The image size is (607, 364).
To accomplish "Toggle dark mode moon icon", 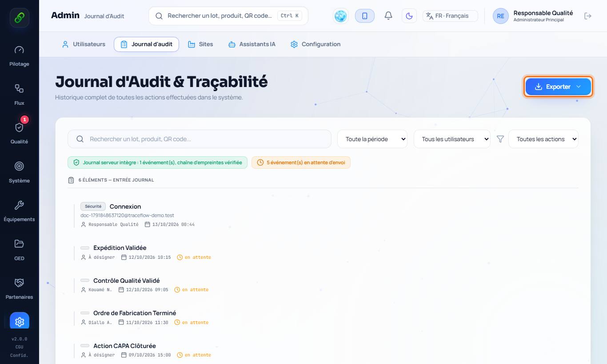I will click(x=409, y=16).
